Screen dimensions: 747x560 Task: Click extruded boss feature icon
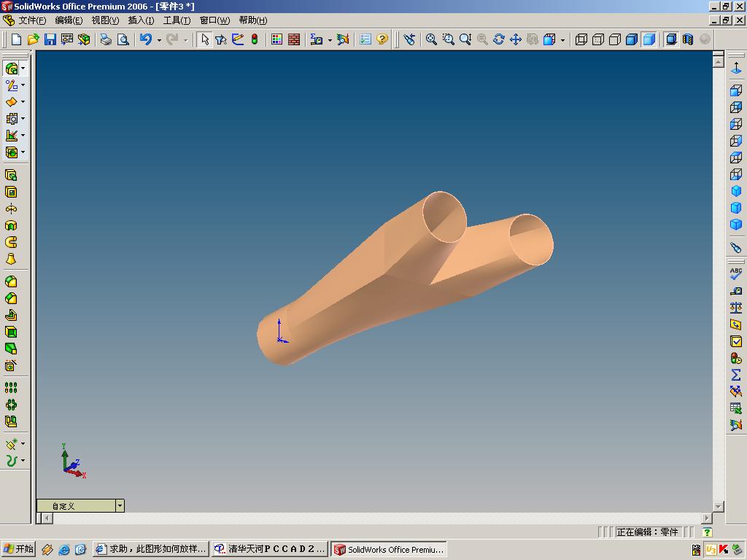[x=11, y=176]
